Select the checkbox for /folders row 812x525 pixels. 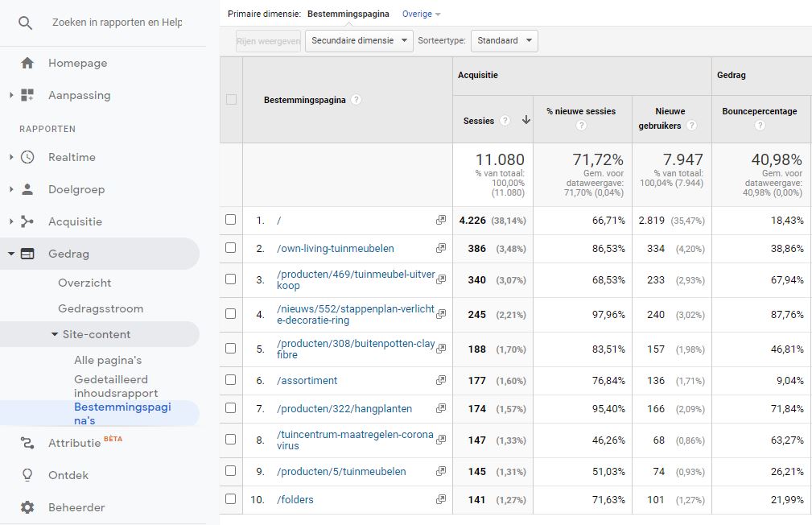pyautogui.click(x=231, y=499)
